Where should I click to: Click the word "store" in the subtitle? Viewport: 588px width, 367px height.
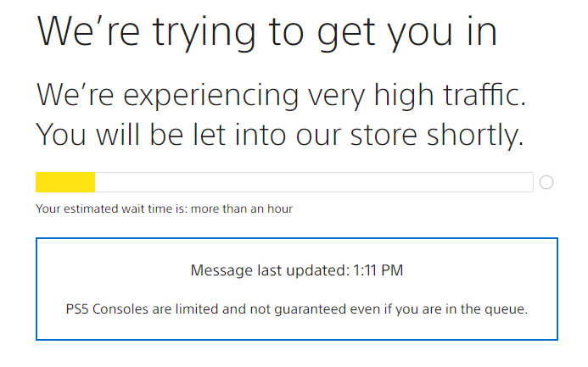click(384, 136)
